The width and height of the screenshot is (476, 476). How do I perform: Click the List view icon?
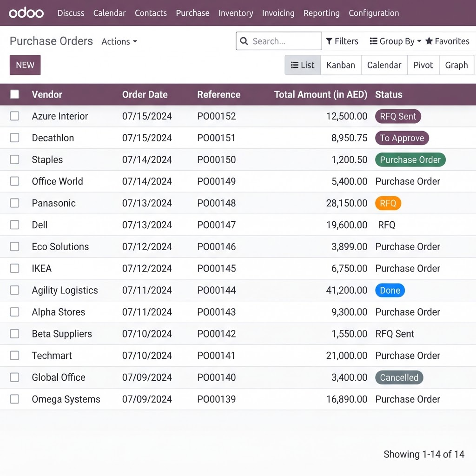pos(294,65)
